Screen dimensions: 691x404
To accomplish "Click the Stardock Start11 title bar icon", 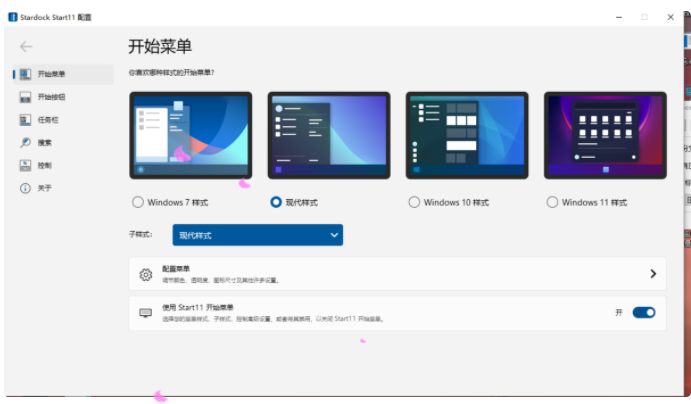I will coord(13,17).
